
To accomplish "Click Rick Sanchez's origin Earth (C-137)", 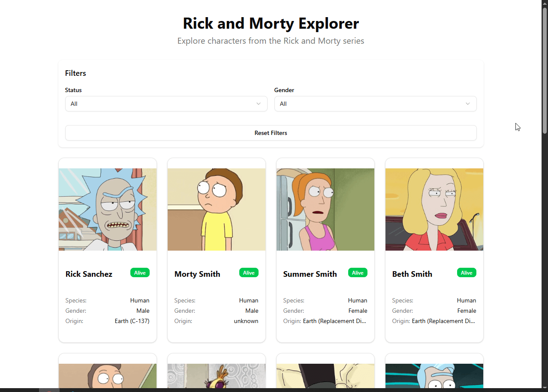I will point(132,321).
